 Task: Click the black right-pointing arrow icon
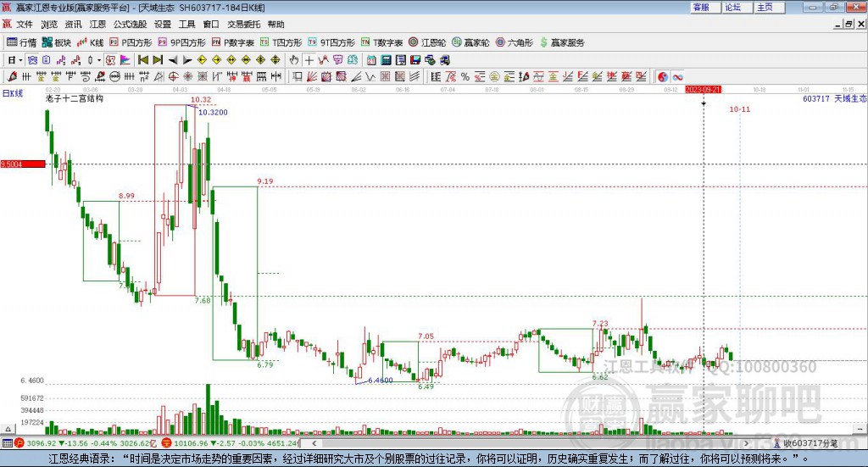pyautogui.click(x=187, y=60)
